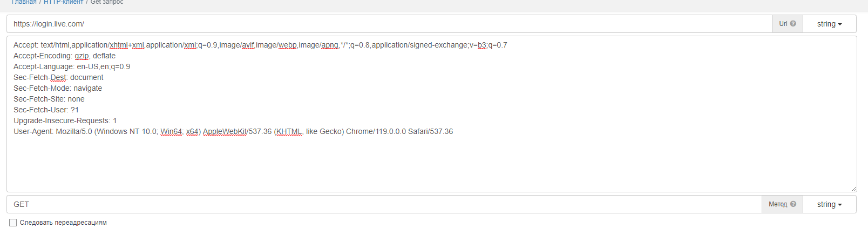Click the help icon beside Метод label
868x228 pixels.
[x=793, y=204]
